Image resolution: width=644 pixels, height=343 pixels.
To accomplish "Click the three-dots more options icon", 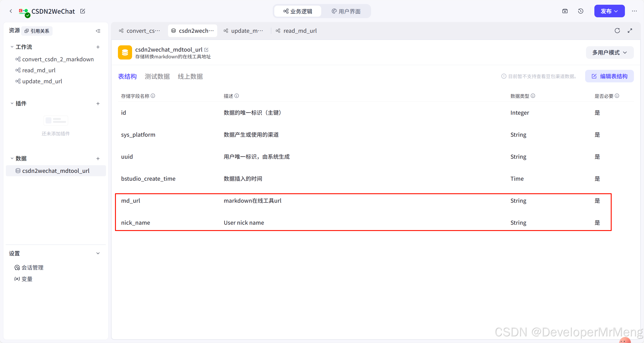I will (634, 11).
